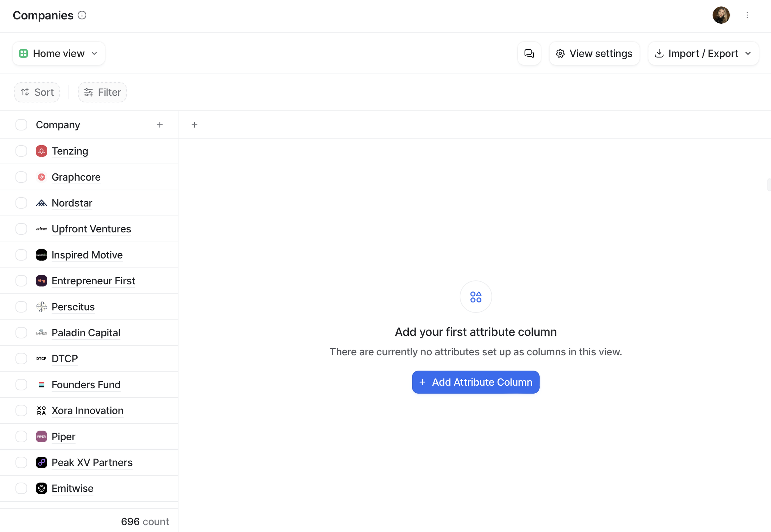Open the Filter options
The width and height of the screenshot is (771, 532).
pyautogui.click(x=102, y=92)
